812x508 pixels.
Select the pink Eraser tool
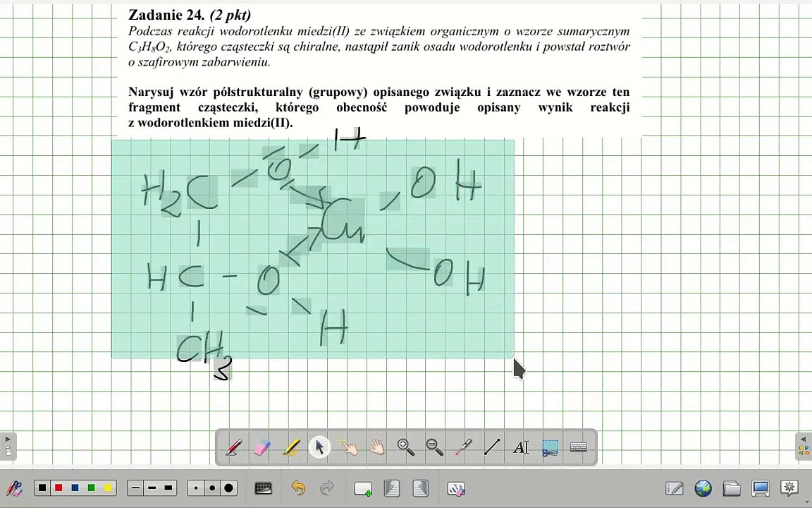click(x=262, y=447)
